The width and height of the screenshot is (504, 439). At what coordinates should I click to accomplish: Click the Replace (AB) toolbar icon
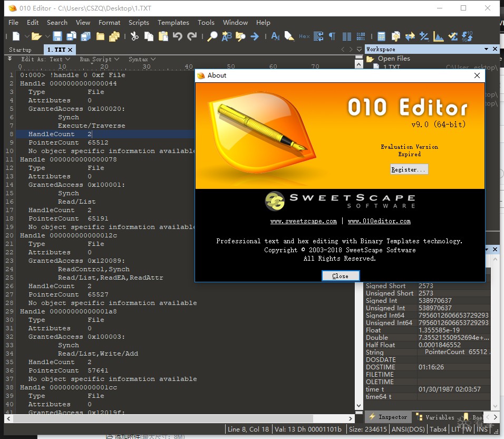pyautogui.click(x=227, y=36)
